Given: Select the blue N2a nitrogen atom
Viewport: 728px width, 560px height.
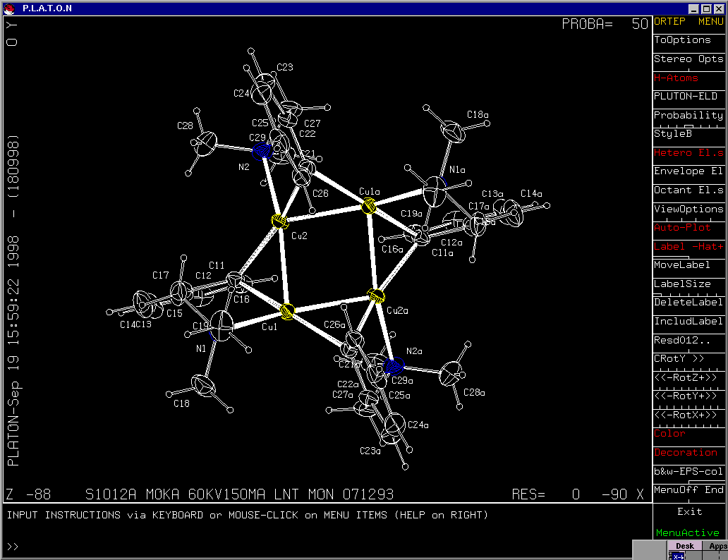Looking at the screenshot, I should tap(394, 365).
